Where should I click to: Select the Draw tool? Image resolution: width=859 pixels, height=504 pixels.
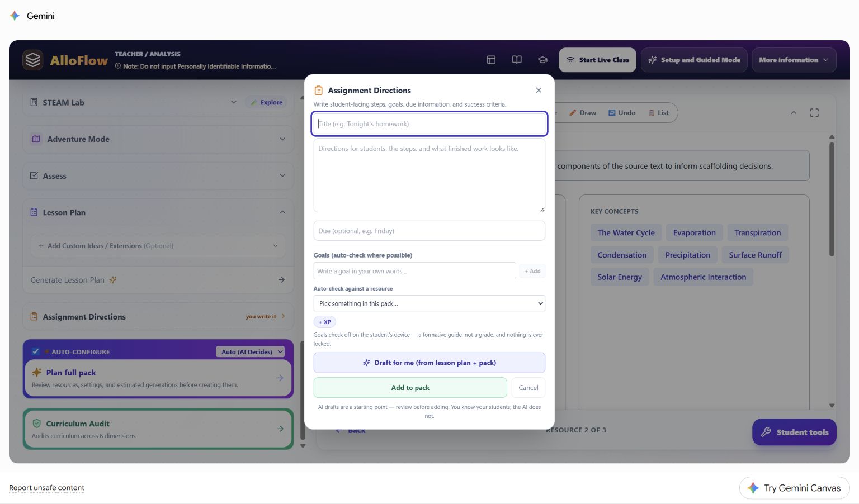(x=582, y=113)
